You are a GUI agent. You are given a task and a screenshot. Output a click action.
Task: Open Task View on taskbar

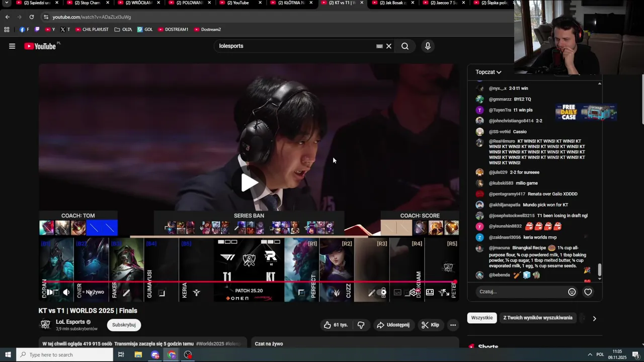(x=121, y=355)
